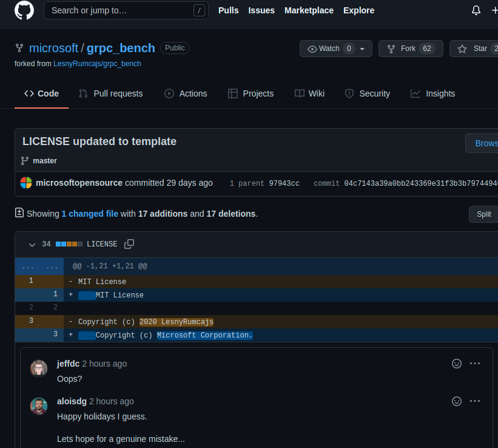The image size is (498, 448).
Task: Open more options on aloisdg comment
Action: (475, 401)
